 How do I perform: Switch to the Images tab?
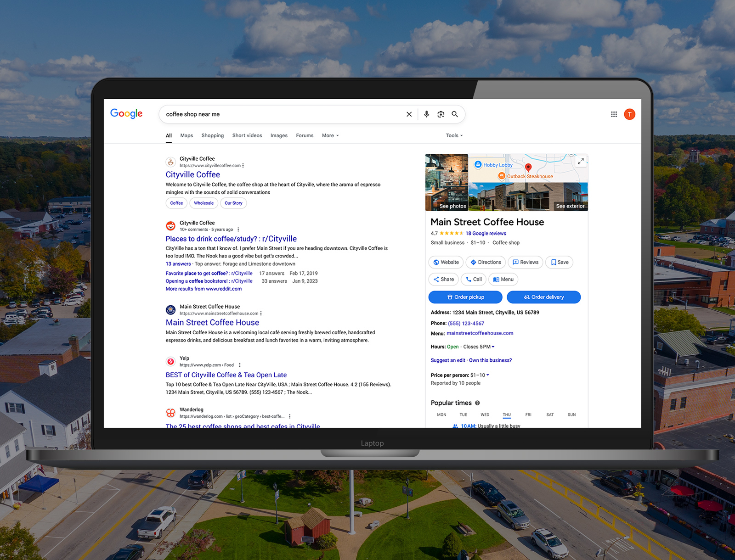coord(279,136)
